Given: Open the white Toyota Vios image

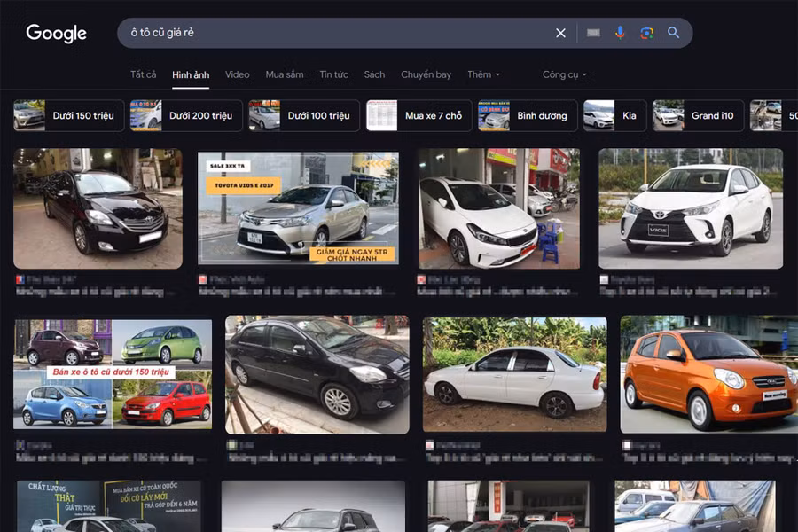Looking at the screenshot, I should pyautogui.click(x=690, y=208).
